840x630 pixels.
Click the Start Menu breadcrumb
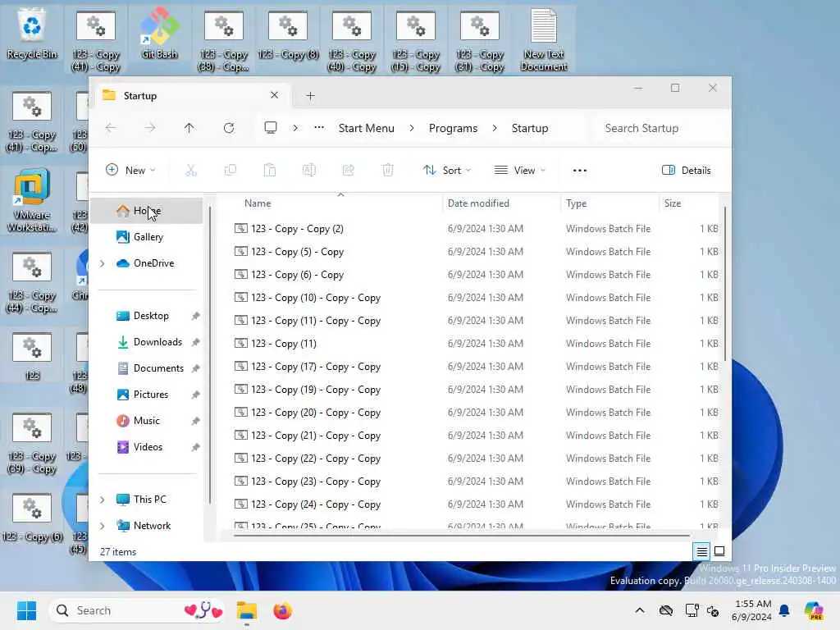pos(367,128)
